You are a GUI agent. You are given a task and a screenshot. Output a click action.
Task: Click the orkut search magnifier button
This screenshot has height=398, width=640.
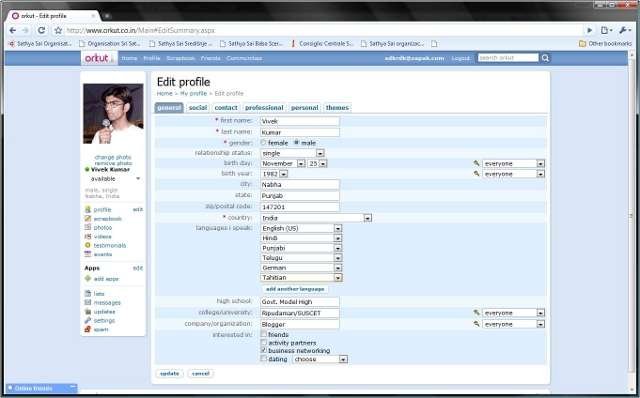tap(545, 58)
